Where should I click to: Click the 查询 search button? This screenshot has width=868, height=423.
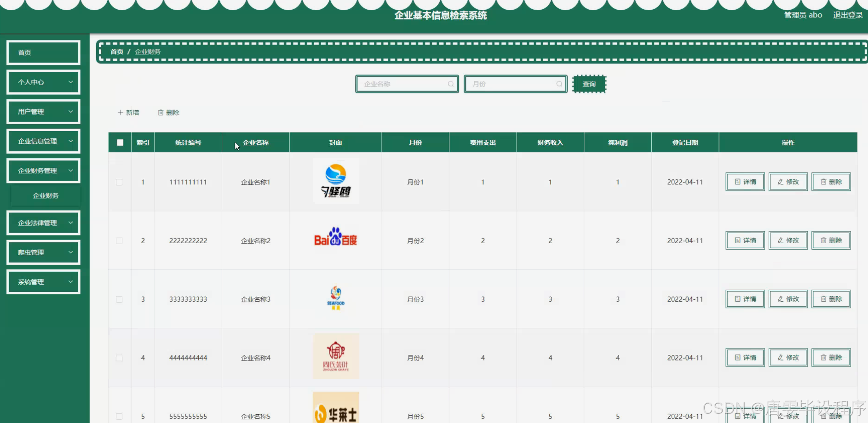589,84
